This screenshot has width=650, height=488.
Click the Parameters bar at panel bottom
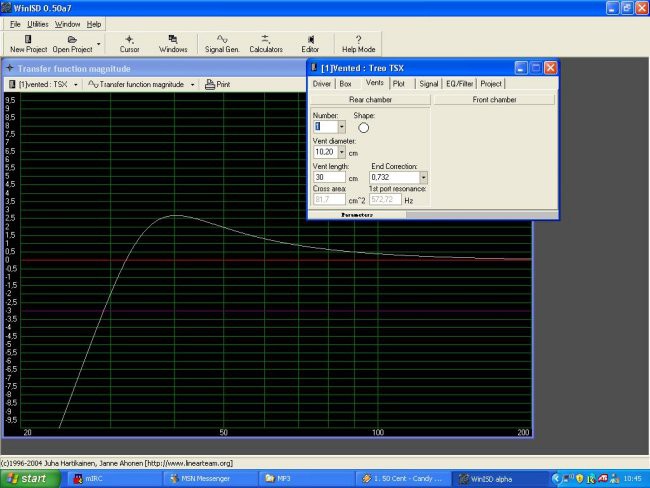357,215
